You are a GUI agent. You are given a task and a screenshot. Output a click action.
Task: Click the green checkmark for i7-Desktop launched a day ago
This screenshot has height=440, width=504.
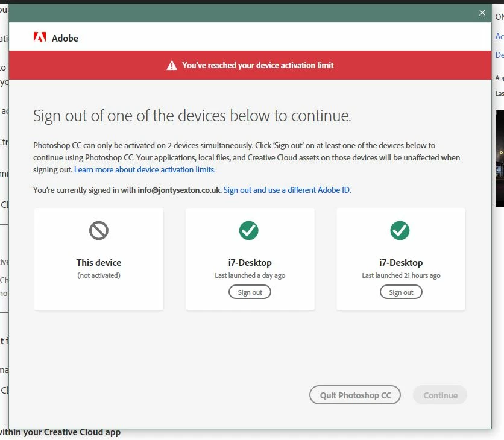pyautogui.click(x=249, y=230)
